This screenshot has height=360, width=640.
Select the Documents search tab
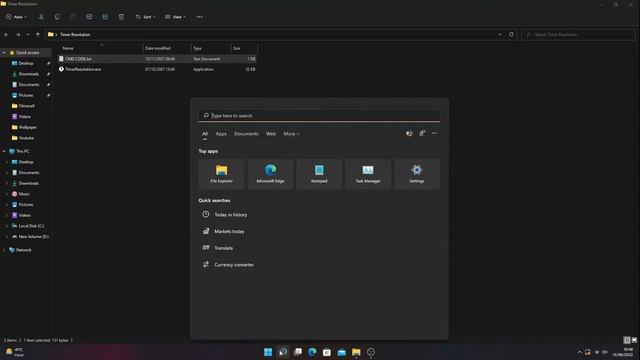pyautogui.click(x=246, y=133)
